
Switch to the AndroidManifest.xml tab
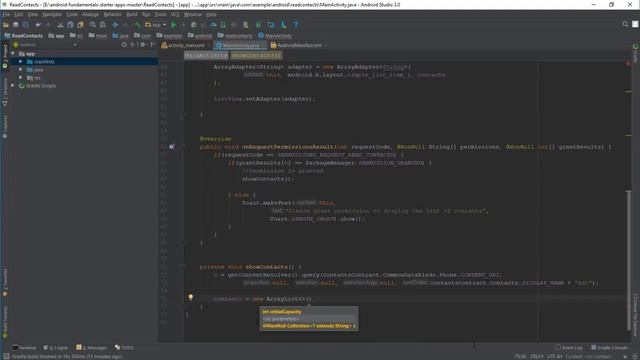[299, 45]
